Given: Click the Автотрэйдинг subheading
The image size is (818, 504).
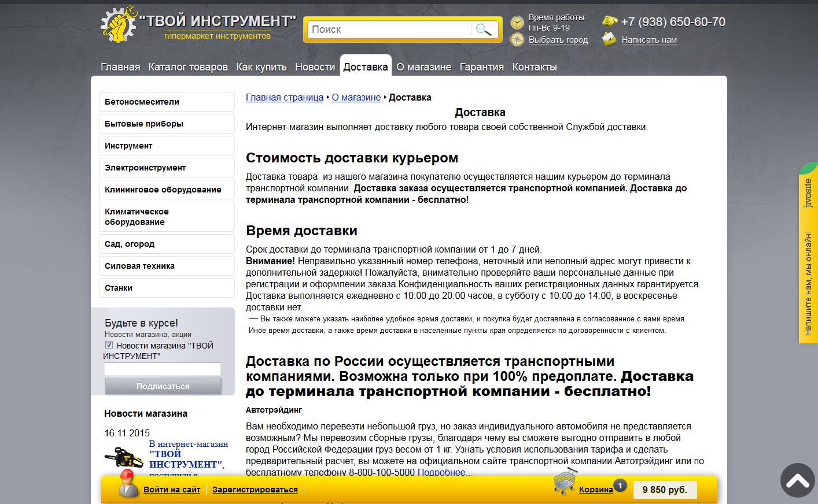Looking at the screenshot, I should (x=274, y=410).
